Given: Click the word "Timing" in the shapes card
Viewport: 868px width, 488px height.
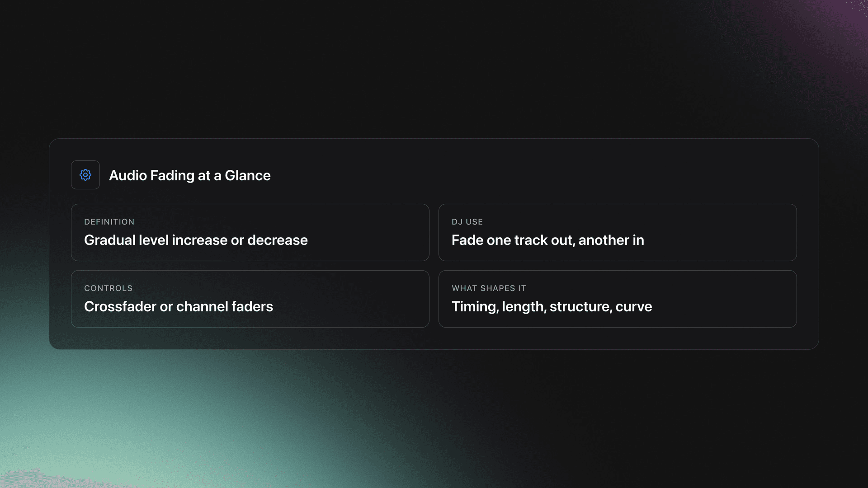Looking at the screenshot, I should pyautogui.click(x=475, y=306).
